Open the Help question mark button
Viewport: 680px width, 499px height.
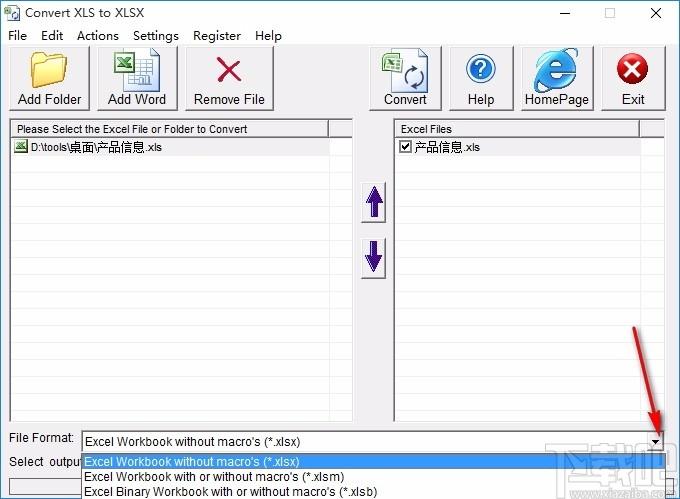[x=481, y=78]
